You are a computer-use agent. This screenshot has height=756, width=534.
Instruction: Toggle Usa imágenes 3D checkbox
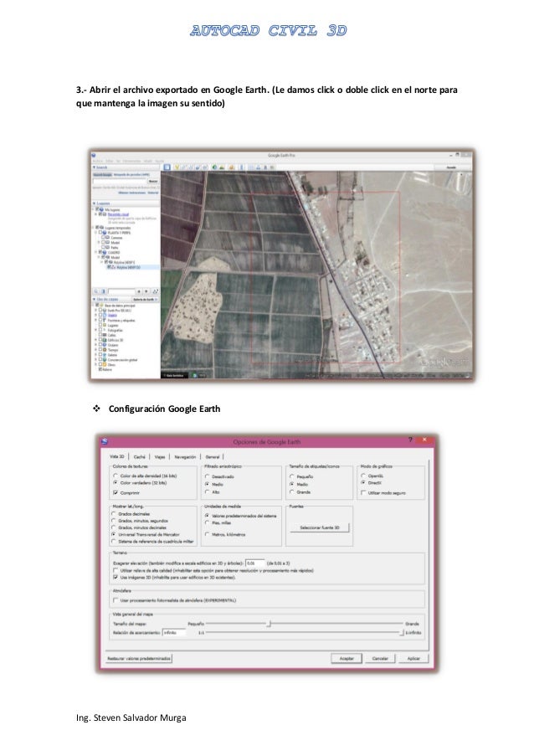pyautogui.click(x=116, y=577)
